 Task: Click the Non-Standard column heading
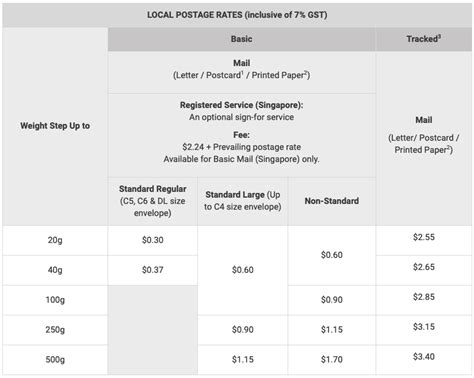pyautogui.click(x=332, y=201)
